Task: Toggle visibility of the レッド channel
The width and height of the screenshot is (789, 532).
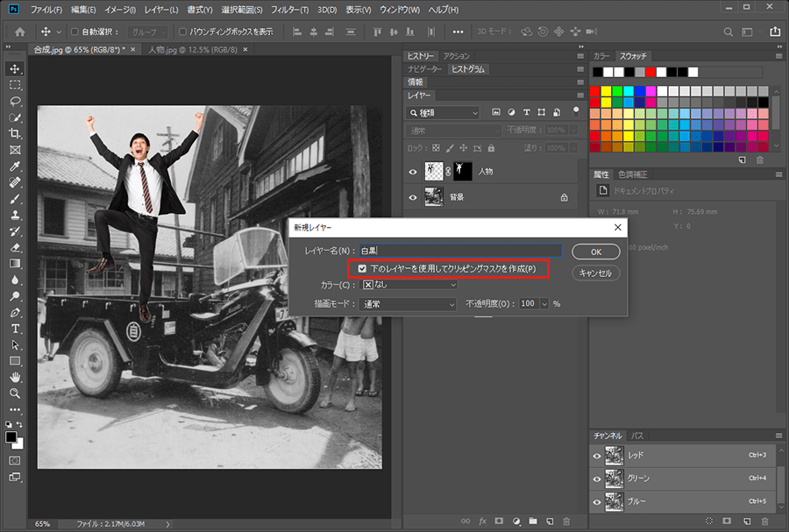Action: point(597,456)
